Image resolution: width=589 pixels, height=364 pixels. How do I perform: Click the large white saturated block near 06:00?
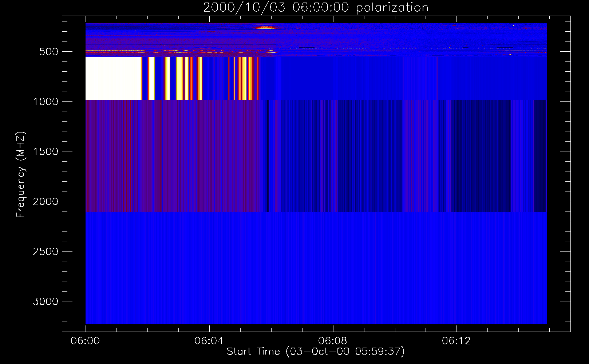[114, 78]
